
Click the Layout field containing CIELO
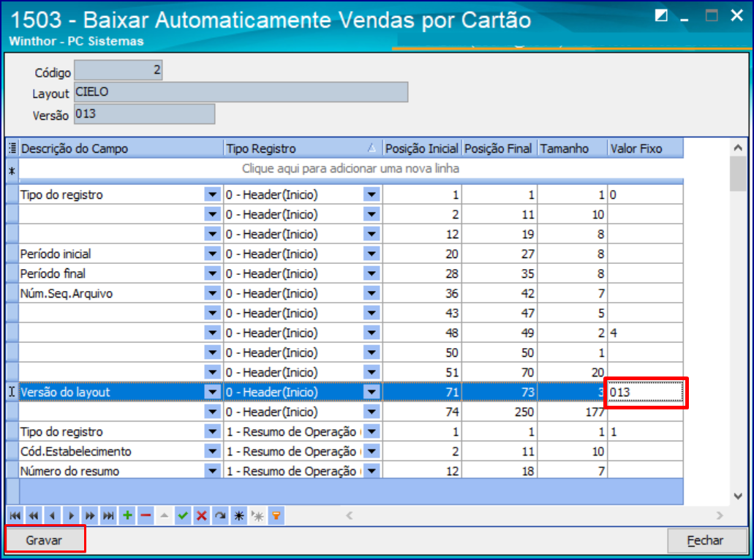coord(241,92)
